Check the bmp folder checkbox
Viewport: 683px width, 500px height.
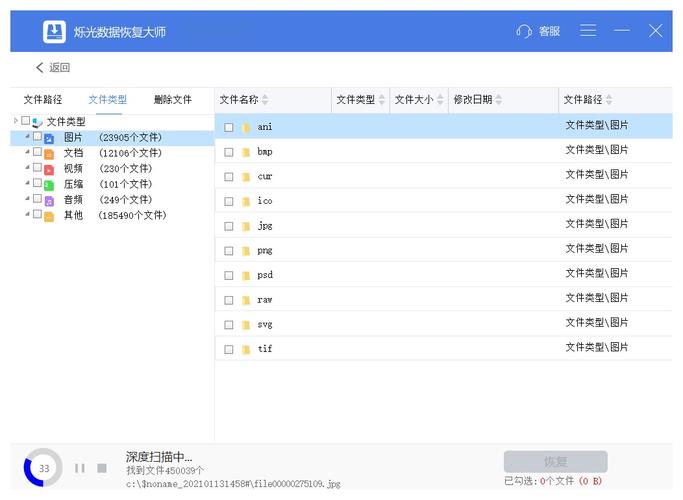pos(229,152)
